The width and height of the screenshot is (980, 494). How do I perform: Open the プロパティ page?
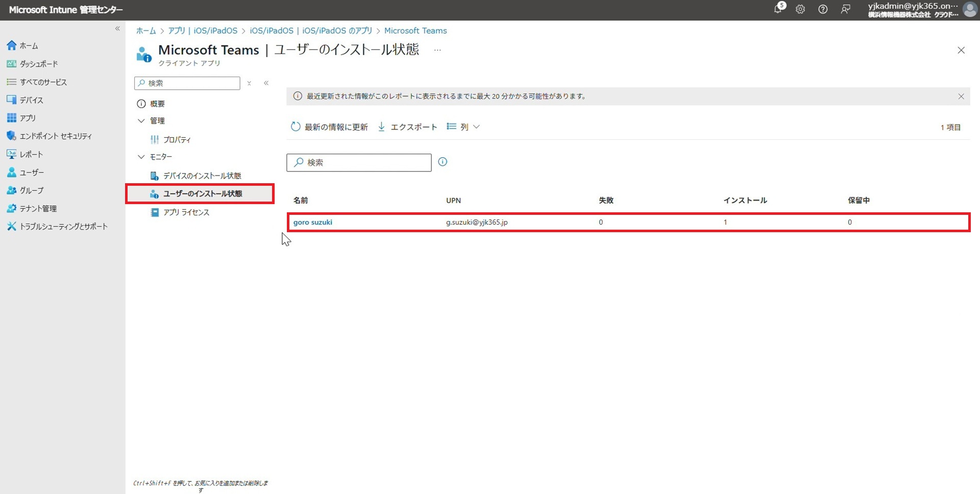177,139
